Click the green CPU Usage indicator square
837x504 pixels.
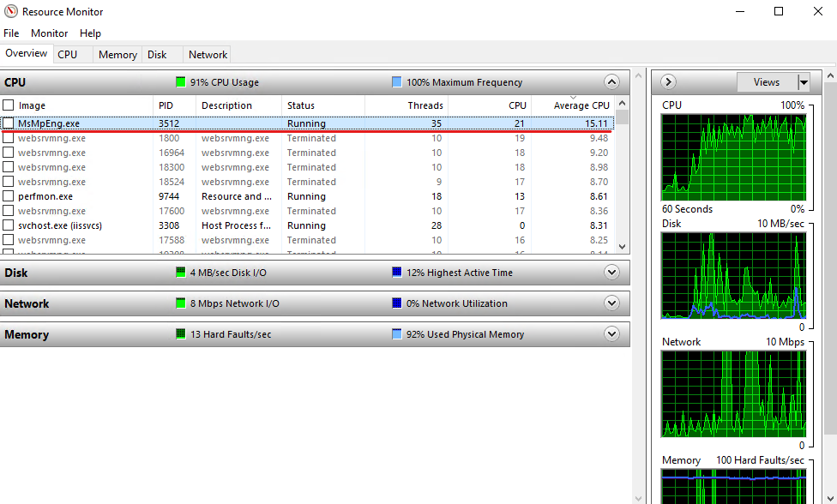(180, 82)
